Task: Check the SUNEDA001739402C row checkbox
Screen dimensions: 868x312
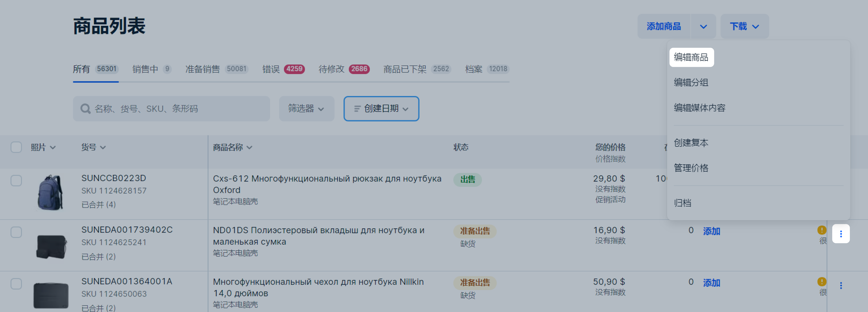Action: (16, 232)
